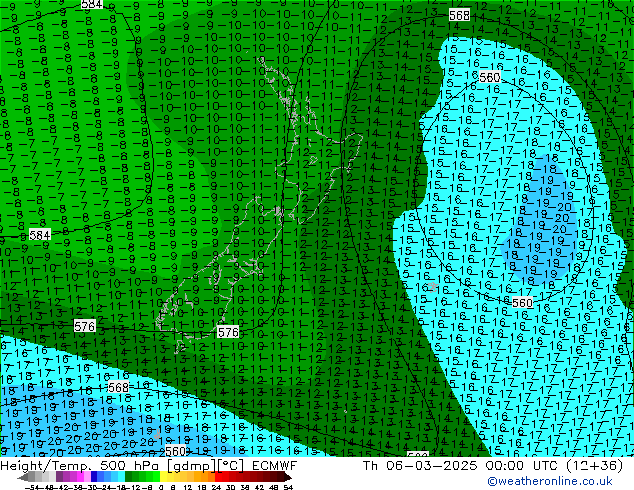The height and width of the screenshot is (490, 634).
Task: Click the 568 contour label at top right
Action: [459, 15]
